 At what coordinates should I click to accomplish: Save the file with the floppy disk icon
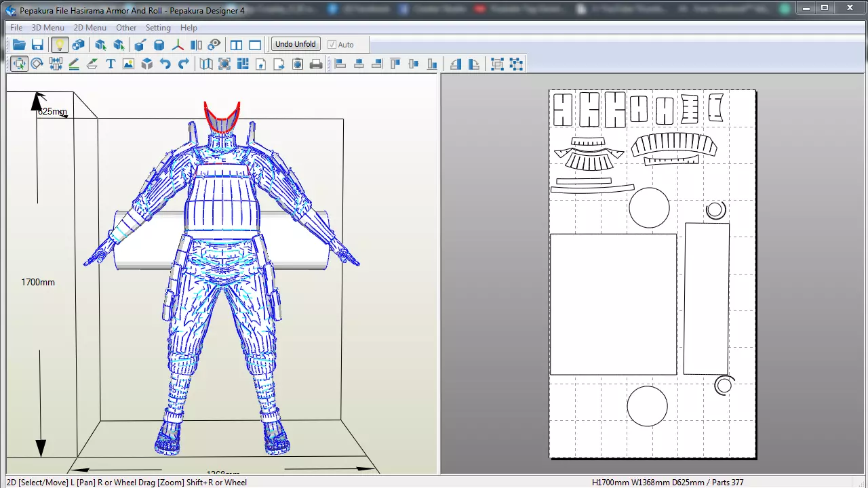[x=37, y=45]
